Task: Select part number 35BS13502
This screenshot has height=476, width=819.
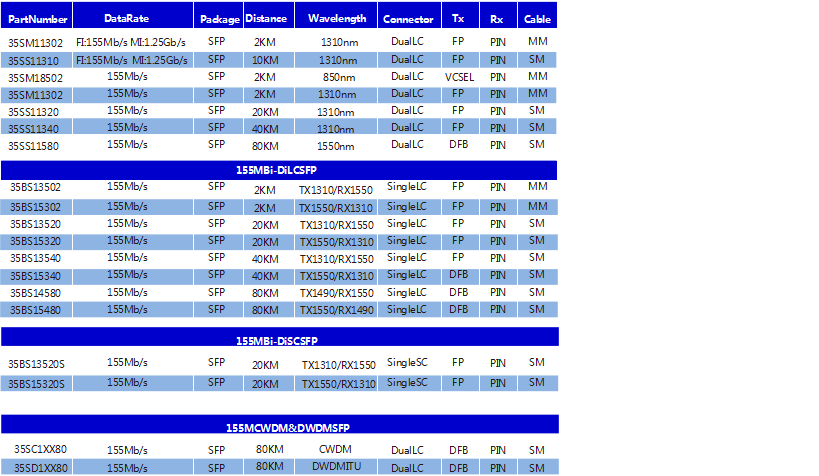Action: pyautogui.click(x=35, y=187)
